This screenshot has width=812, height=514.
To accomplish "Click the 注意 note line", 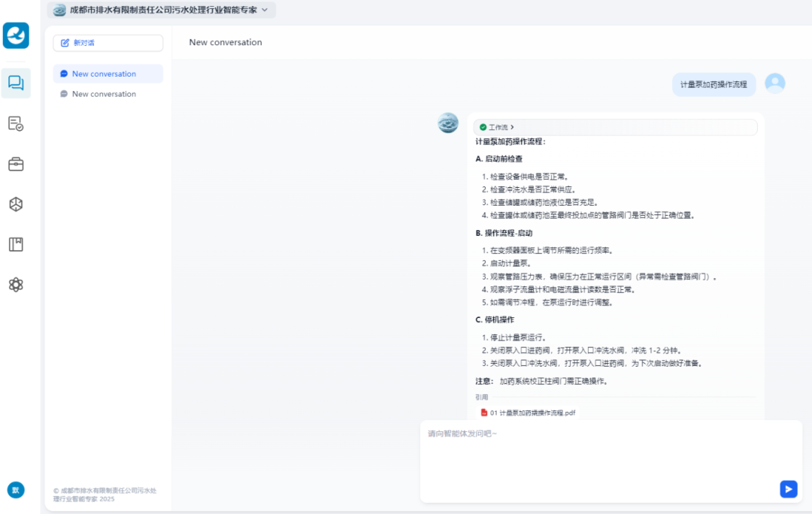I will click(x=542, y=381).
